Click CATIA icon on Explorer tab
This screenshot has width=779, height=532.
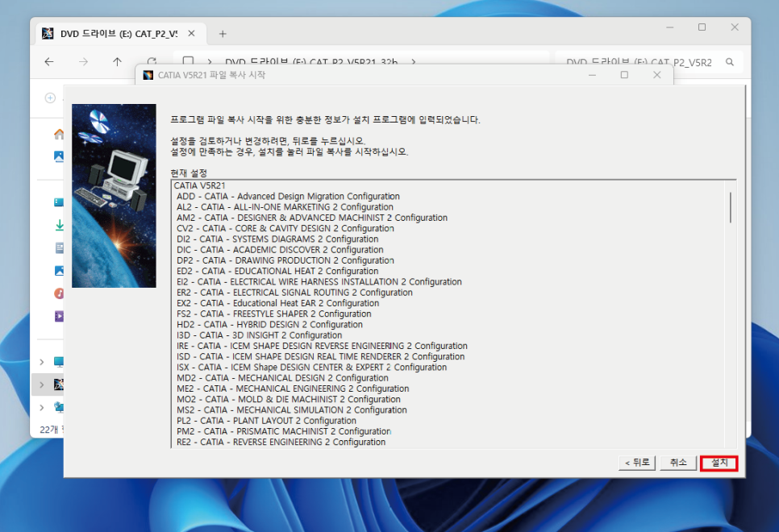(48, 33)
